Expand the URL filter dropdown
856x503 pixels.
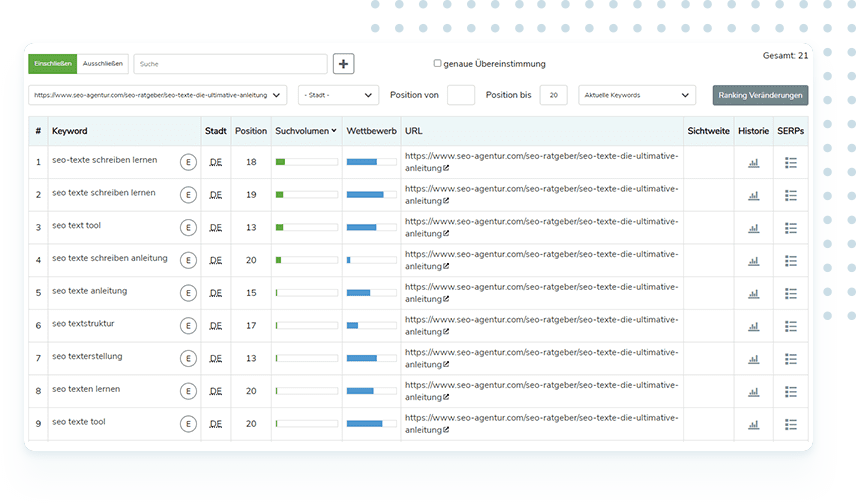tap(157, 95)
